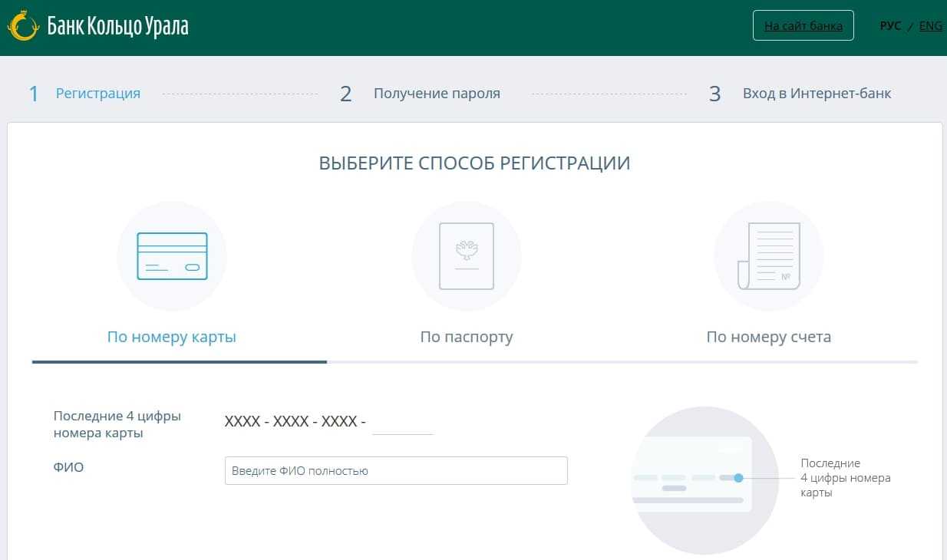Click step 2 'Получение пароля'

pos(436,94)
